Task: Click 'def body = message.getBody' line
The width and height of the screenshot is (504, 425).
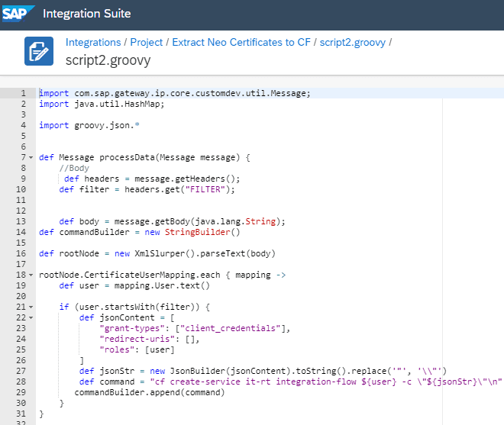Action: [172, 221]
